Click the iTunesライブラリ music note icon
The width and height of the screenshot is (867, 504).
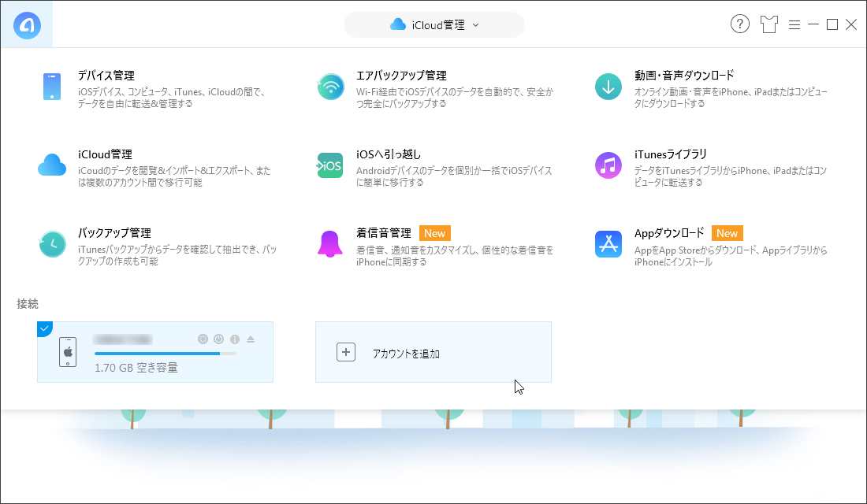click(608, 166)
